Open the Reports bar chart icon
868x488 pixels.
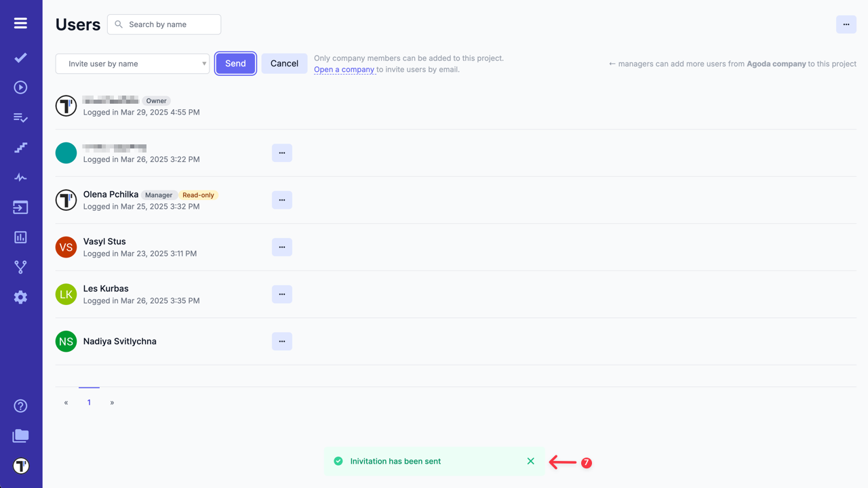[x=20, y=237]
